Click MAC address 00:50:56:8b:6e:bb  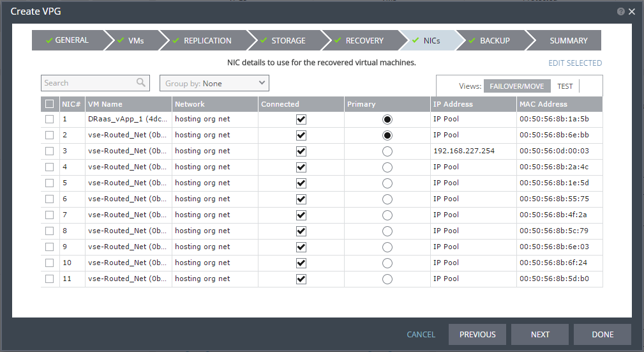pyautogui.click(x=554, y=135)
